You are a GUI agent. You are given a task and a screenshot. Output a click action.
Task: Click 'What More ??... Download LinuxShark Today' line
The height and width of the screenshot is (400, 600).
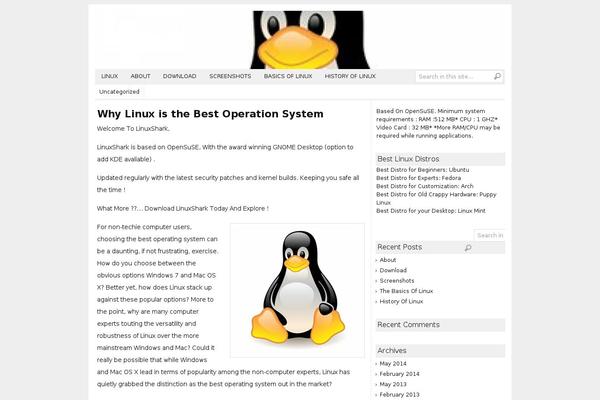[x=183, y=209]
